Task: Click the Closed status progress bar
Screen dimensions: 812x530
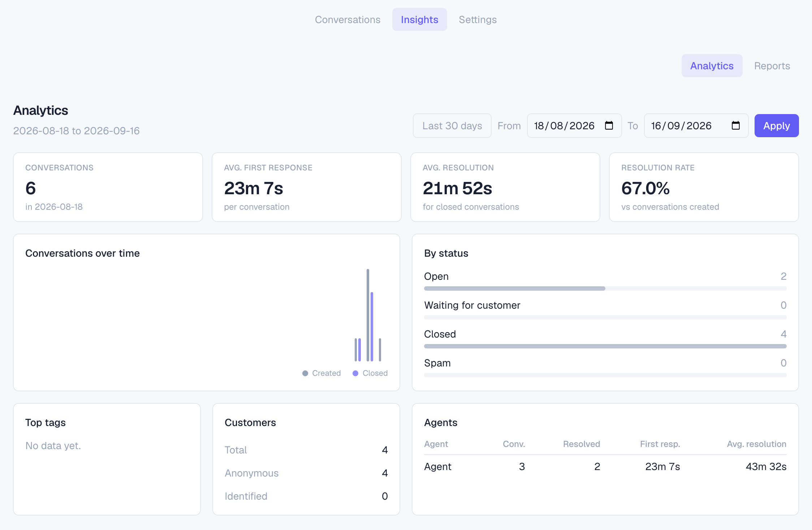Action: (605, 346)
